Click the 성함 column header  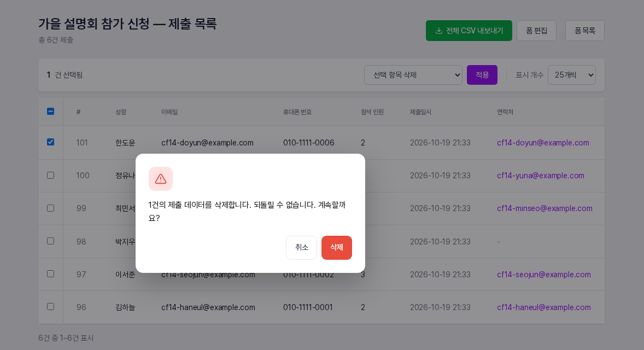pos(121,112)
